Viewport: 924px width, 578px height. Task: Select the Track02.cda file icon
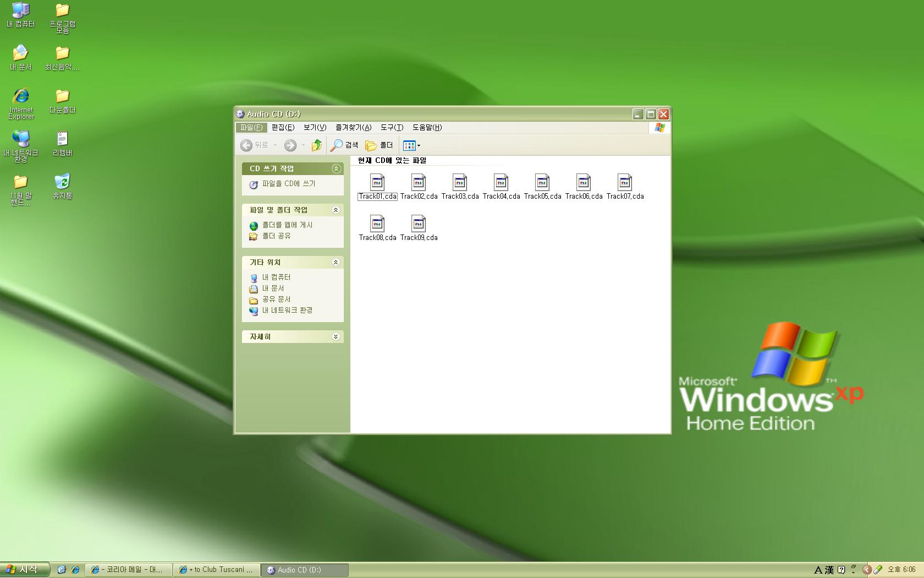tap(419, 182)
